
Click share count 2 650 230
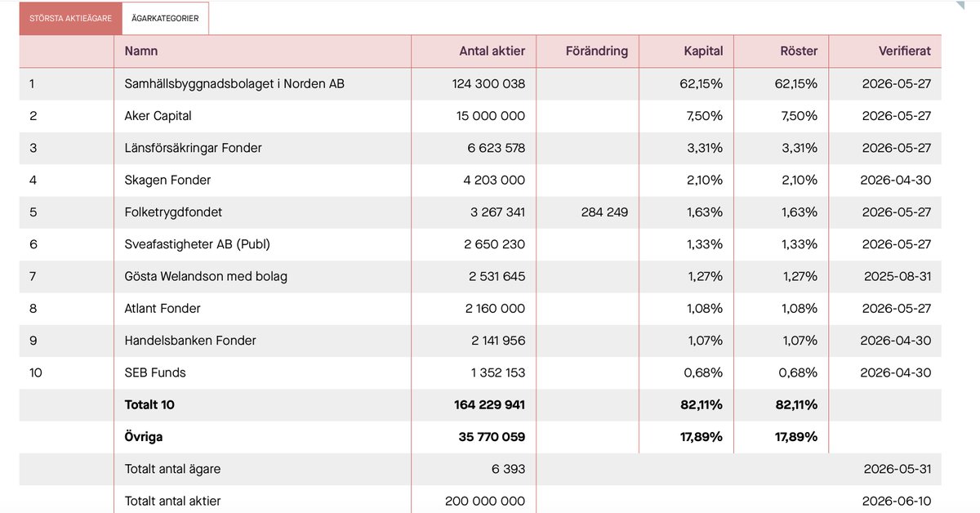pyautogui.click(x=495, y=244)
